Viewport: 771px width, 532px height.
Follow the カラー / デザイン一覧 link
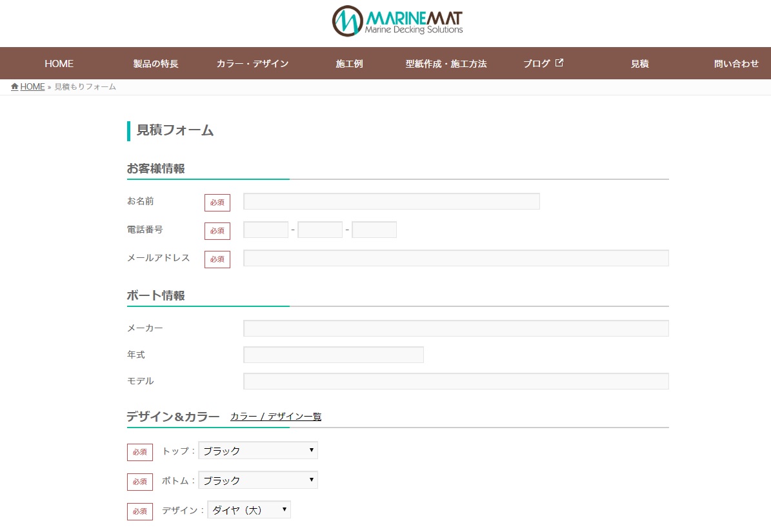click(275, 417)
